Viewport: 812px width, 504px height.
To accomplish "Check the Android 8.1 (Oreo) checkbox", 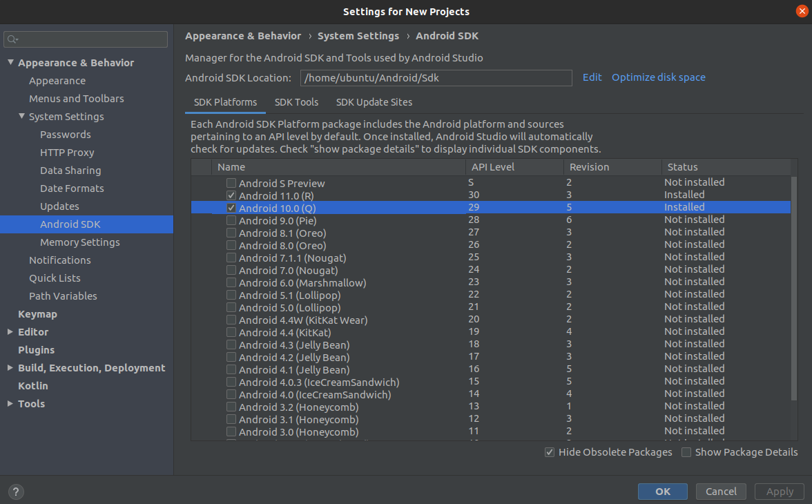I will tap(231, 233).
